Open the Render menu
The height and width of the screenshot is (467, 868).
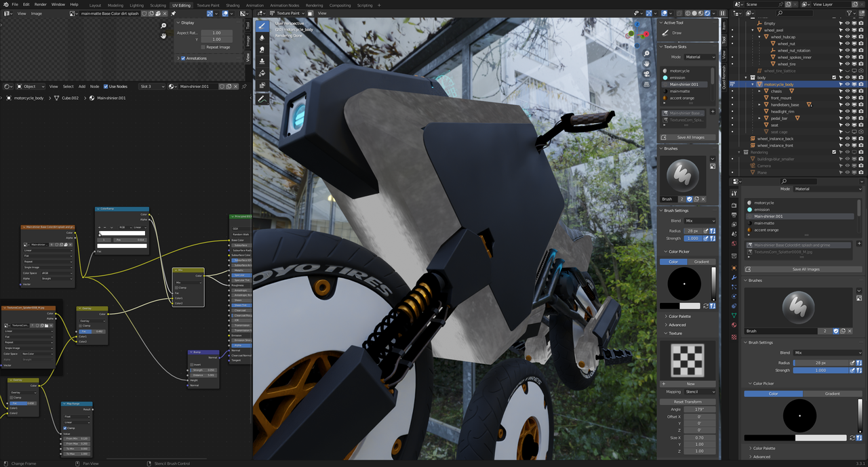pyautogui.click(x=41, y=5)
